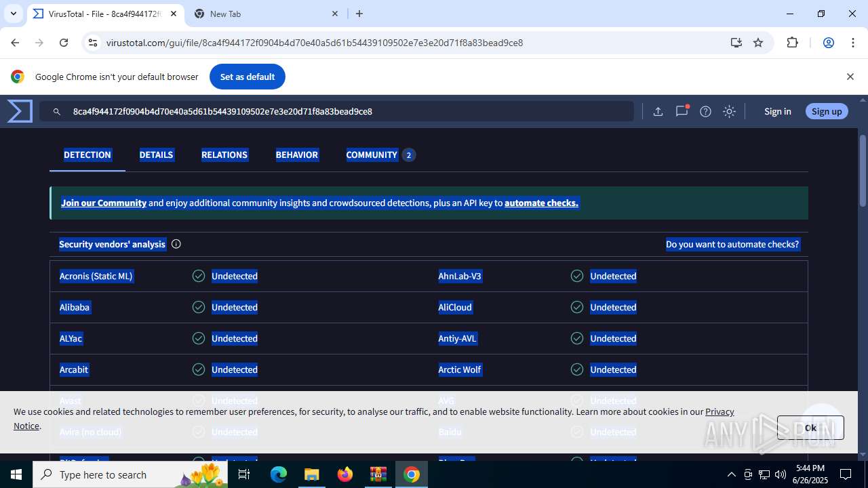This screenshot has width=868, height=488.
Task: Click the Undetected checkmark for Antiy-AVL
Action: click(x=577, y=338)
